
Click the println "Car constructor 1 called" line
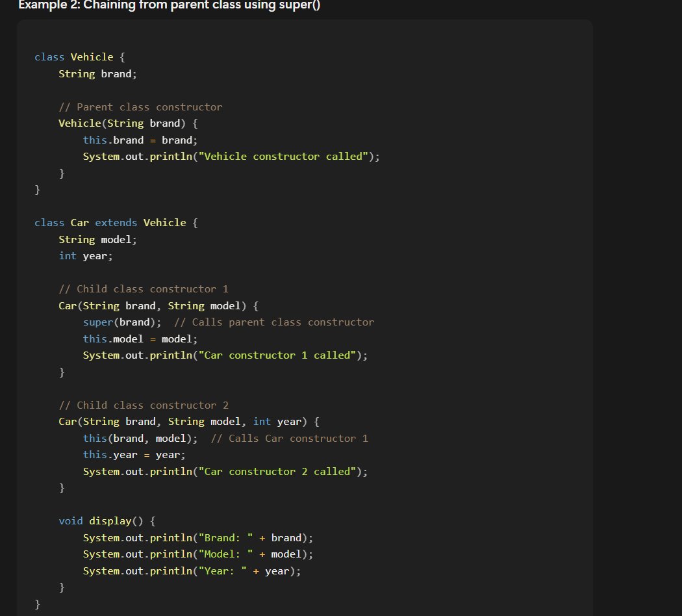pos(225,355)
